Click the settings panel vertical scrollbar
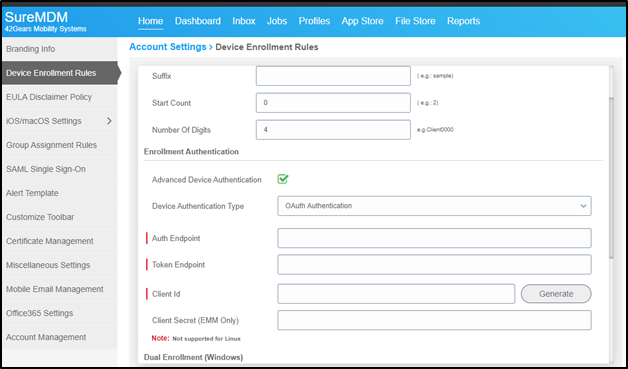 pos(610,176)
